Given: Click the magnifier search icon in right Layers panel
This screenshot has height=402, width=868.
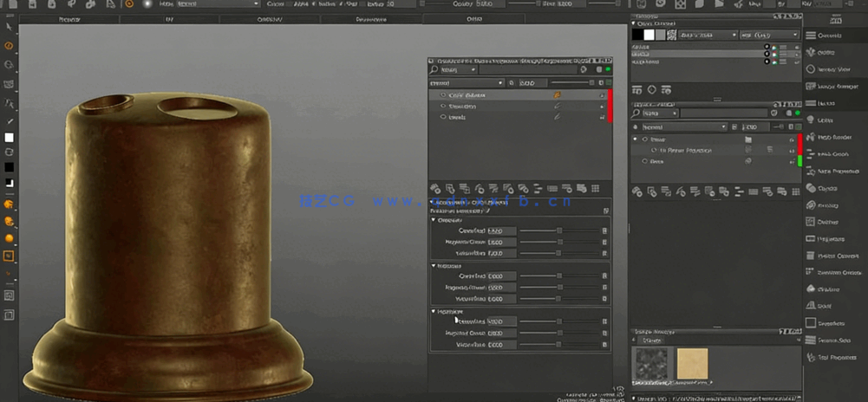Looking at the screenshot, I should pos(636,113).
